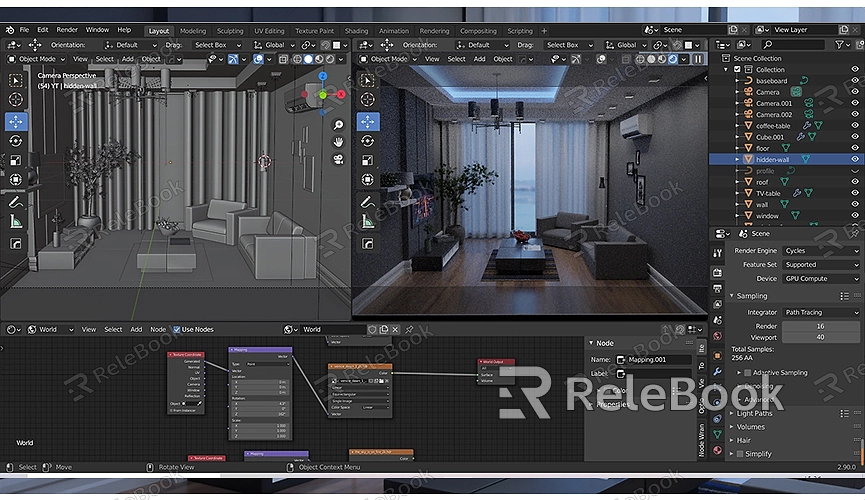The width and height of the screenshot is (865, 500).
Task: Toggle Collection exclude checkbox in outliner
Action: pyautogui.click(x=737, y=70)
